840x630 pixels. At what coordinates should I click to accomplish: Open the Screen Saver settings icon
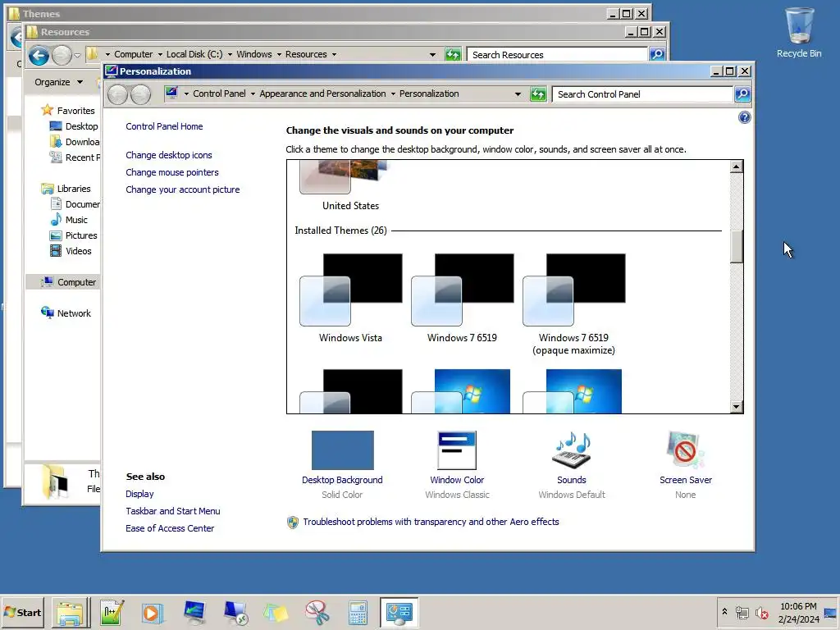pos(685,450)
